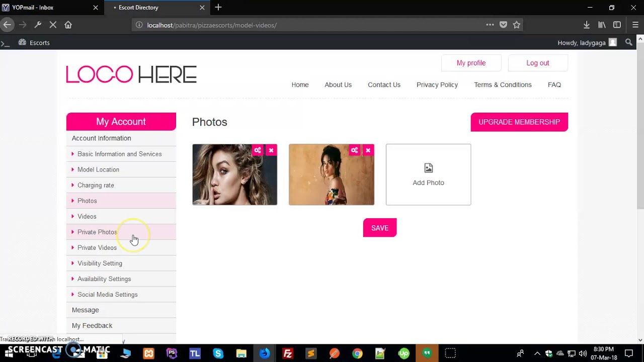644x362 pixels.
Task: Go to Home nav link
Action: (300, 84)
